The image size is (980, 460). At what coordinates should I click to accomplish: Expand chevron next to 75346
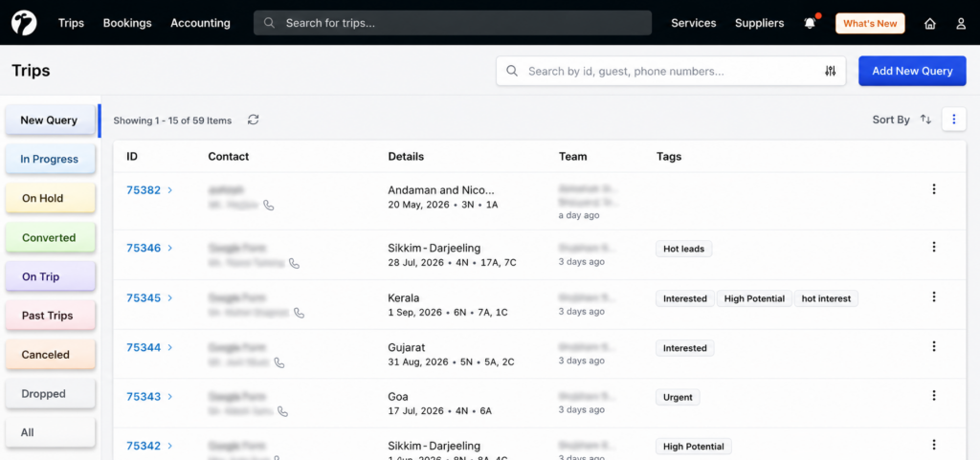170,248
